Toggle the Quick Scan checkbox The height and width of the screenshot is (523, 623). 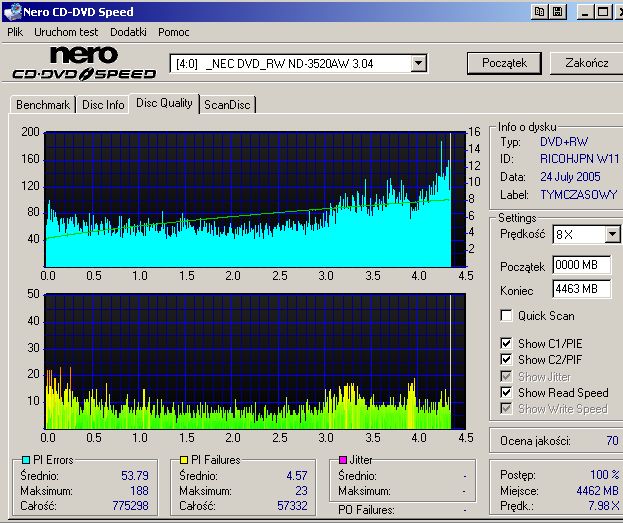506,316
